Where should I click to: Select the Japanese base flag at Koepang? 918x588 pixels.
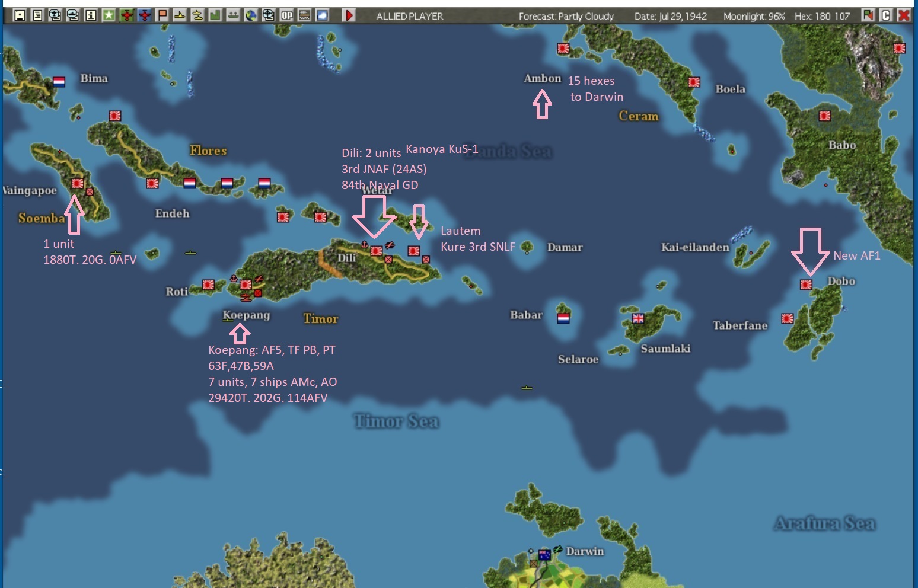(x=246, y=285)
